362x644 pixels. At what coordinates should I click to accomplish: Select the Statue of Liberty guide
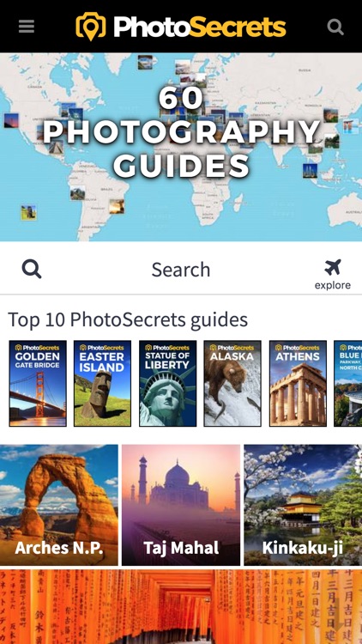[x=167, y=383]
